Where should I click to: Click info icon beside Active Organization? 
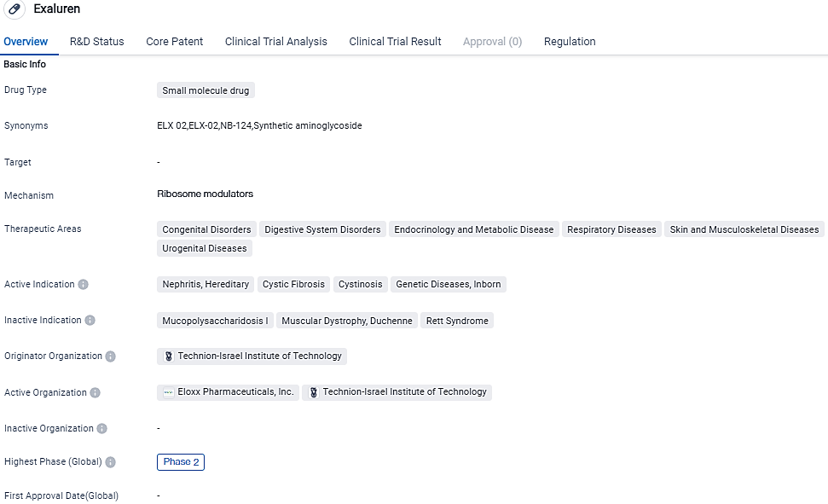point(96,393)
